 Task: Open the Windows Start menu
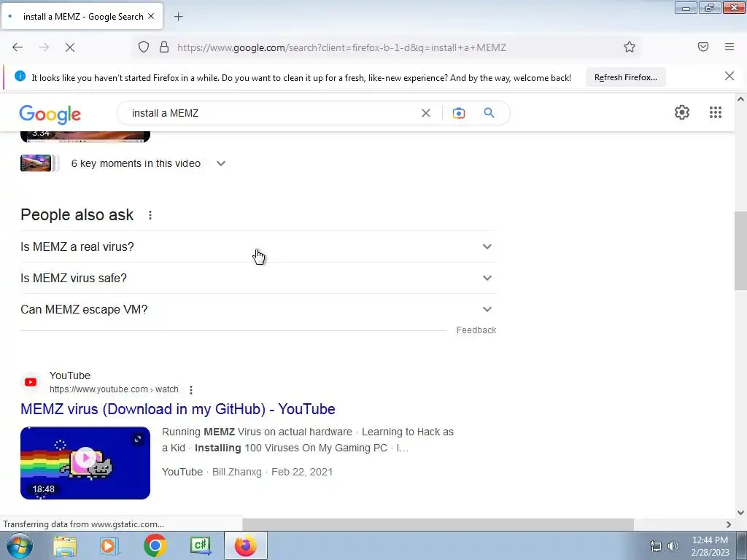pyautogui.click(x=19, y=545)
